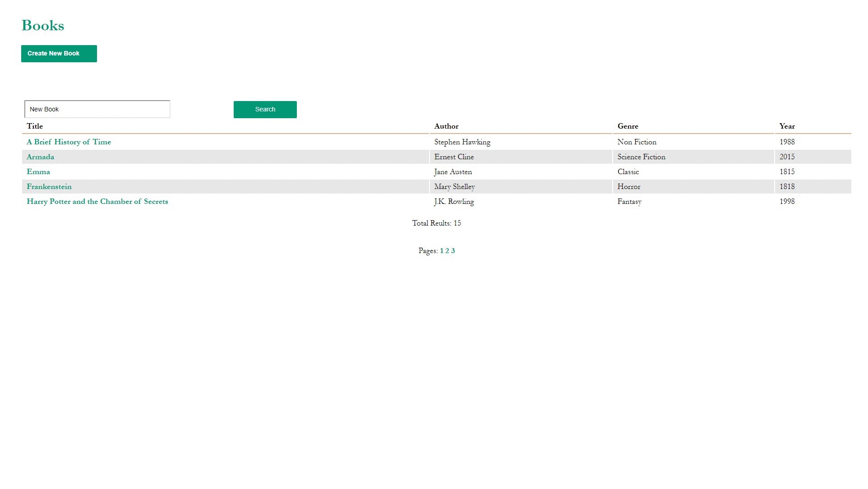Select the 1818 year cell
The width and height of the screenshot is (868, 489).
[787, 187]
